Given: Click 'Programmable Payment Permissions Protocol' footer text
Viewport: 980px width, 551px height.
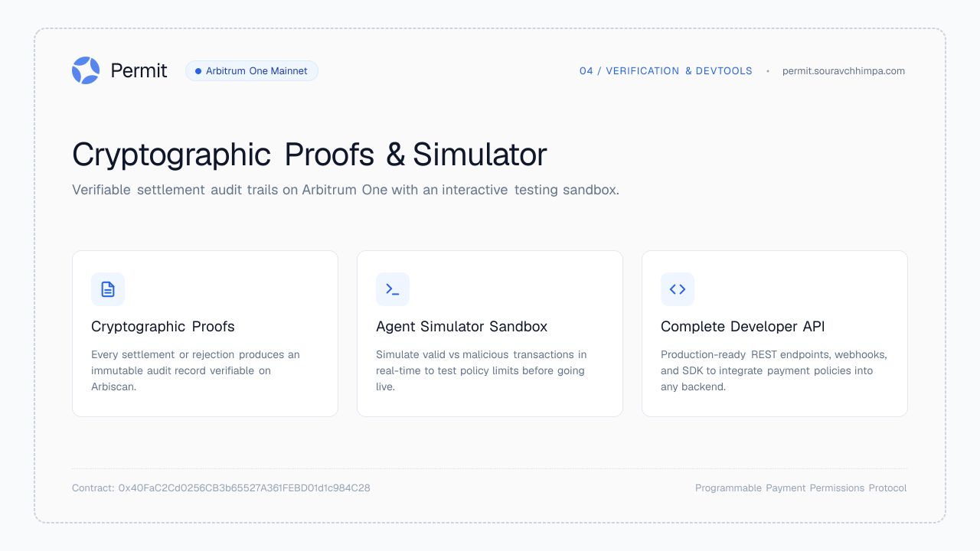Looking at the screenshot, I should [801, 488].
